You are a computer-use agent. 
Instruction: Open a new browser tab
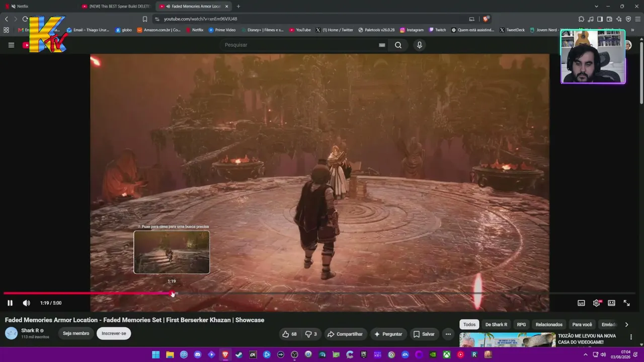(x=238, y=7)
